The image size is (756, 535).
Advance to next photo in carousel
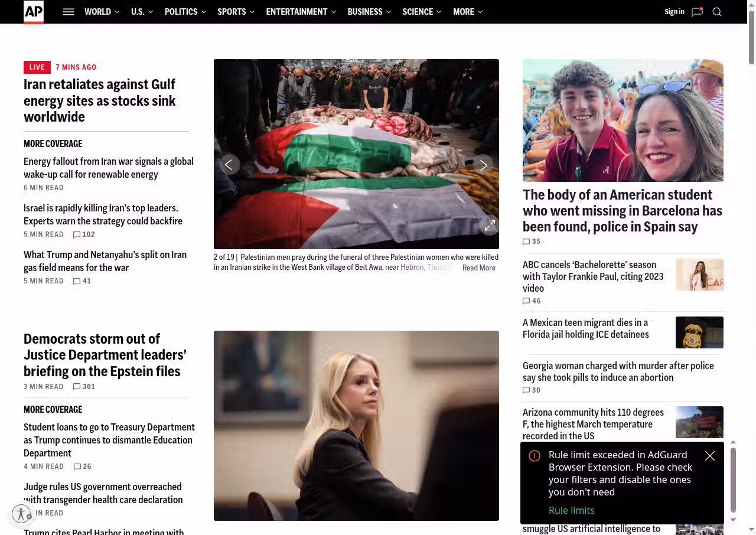pyautogui.click(x=483, y=165)
